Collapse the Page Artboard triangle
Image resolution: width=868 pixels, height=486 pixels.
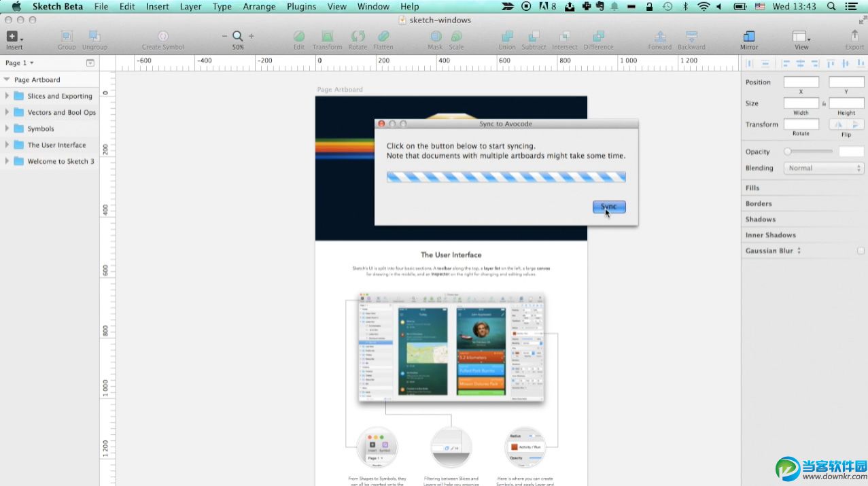[7, 80]
